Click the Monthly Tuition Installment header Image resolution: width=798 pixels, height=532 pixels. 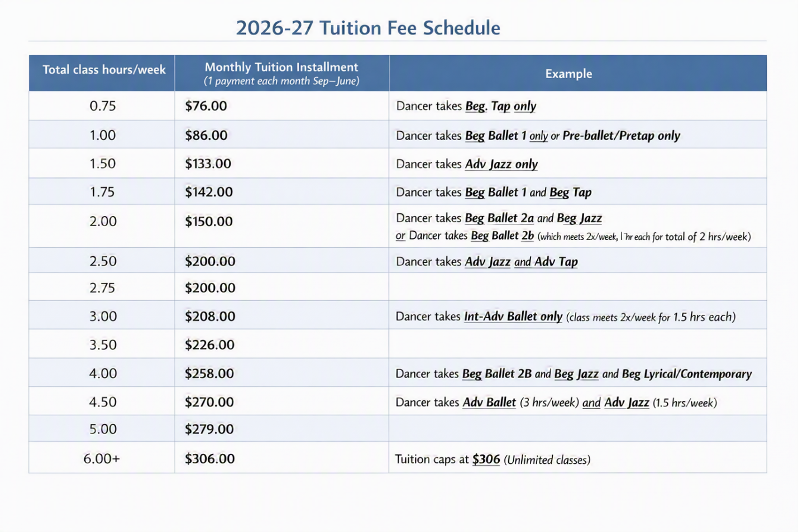tap(281, 68)
